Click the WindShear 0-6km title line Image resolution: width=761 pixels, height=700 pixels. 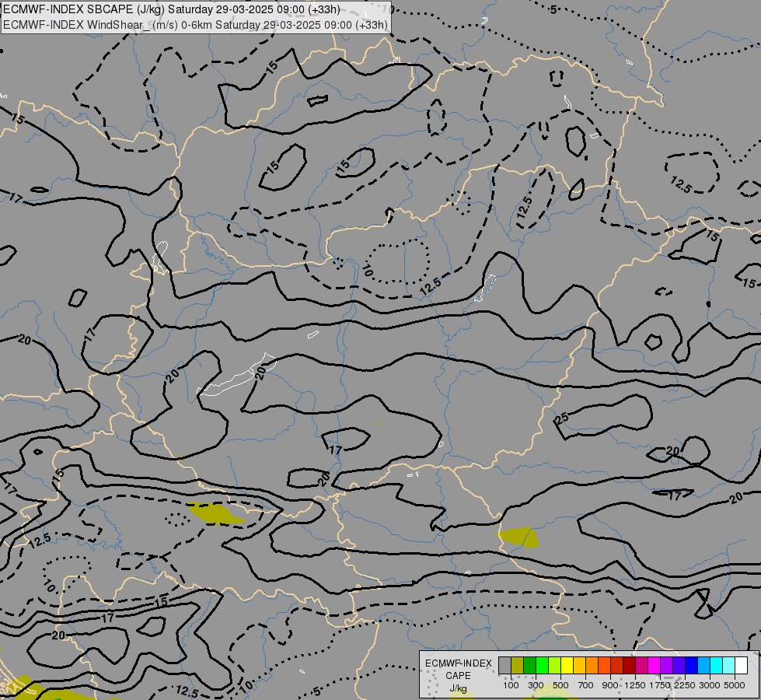[196, 25]
